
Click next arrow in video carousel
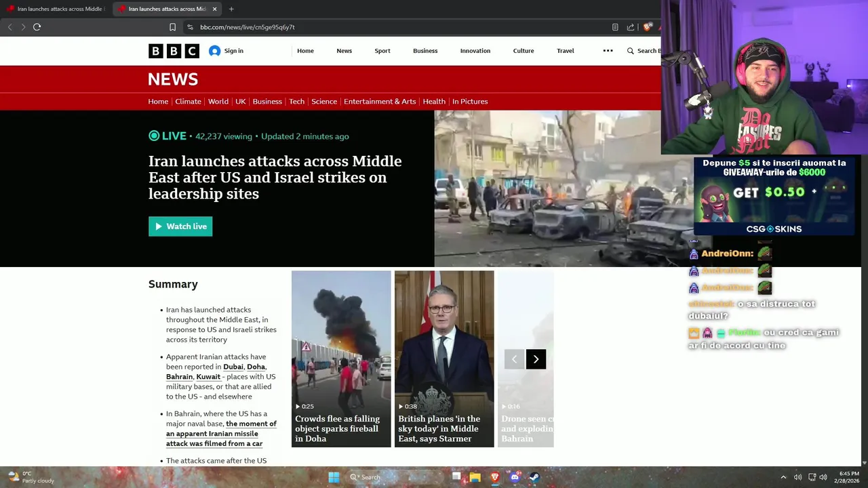coord(536,359)
